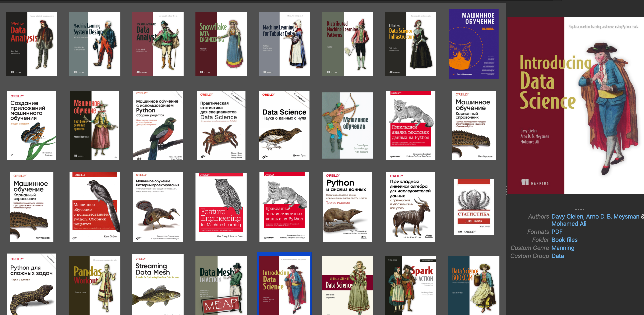Open author link Mohamed Ali
Screen dimensions: 644x315
click(569, 224)
